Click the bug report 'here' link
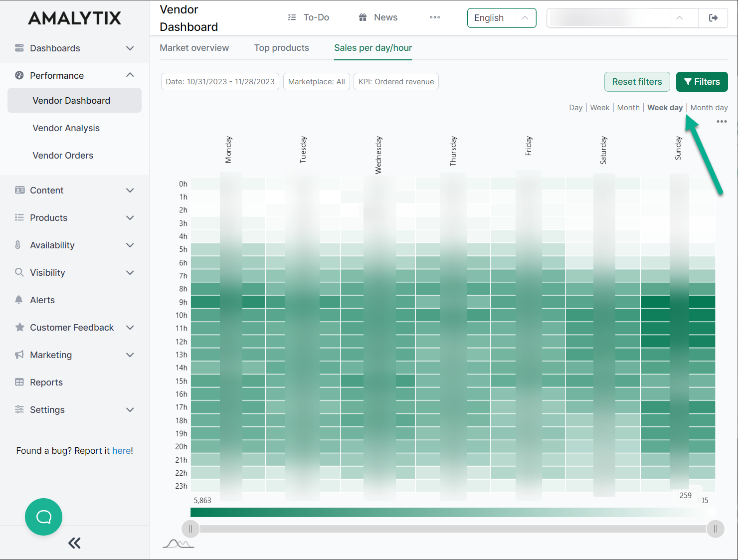Screen dimensions: 738x560 (x=122, y=451)
